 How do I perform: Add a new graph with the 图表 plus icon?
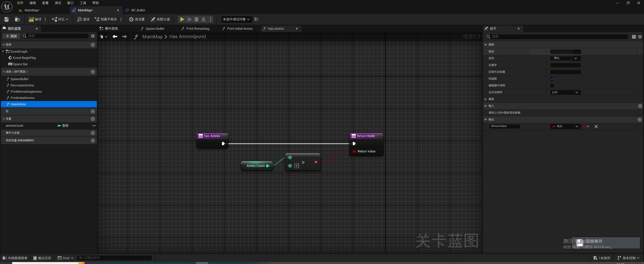tap(93, 45)
